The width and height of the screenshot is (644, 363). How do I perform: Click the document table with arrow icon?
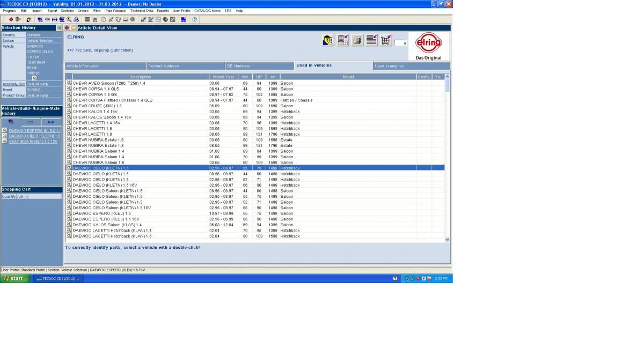click(x=343, y=40)
